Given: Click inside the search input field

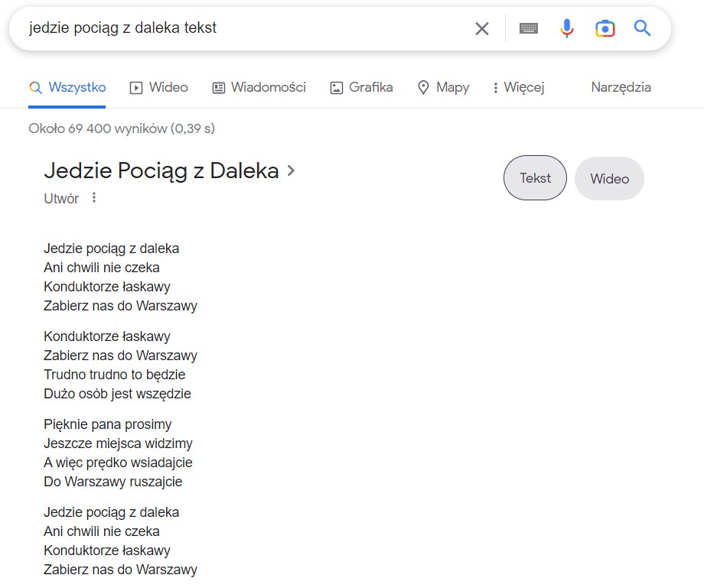Looking at the screenshot, I should [x=243, y=28].
